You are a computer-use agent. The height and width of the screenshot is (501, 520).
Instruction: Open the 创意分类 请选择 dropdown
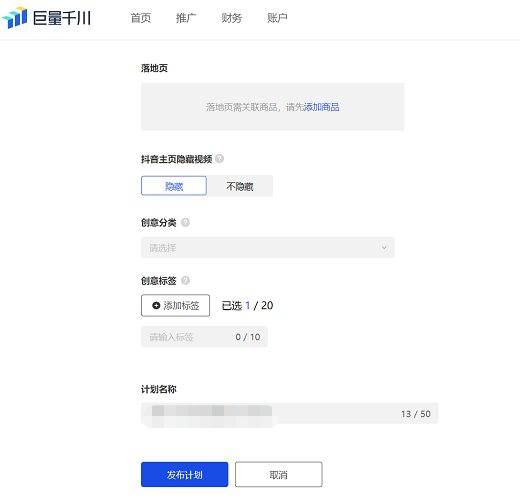268,248
